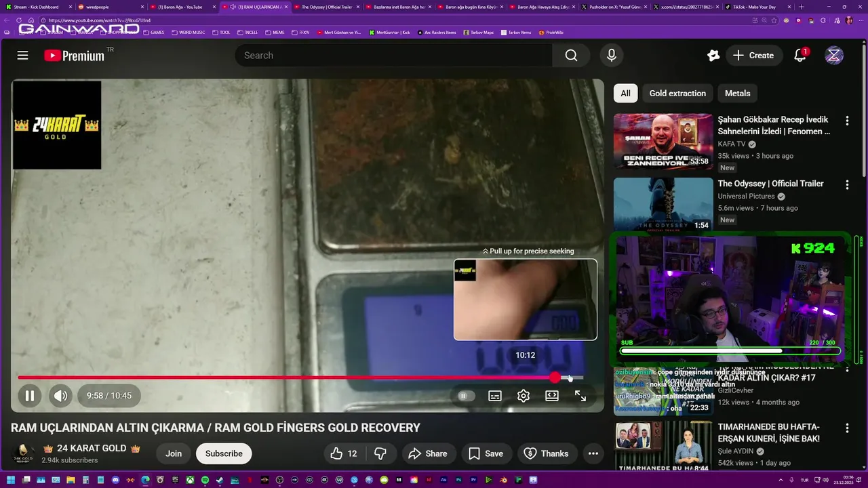Subscribe to 24 KARAT GOLD
This screenshot has height=488, width=868.
pyautogui.click(x=224, y=453)
